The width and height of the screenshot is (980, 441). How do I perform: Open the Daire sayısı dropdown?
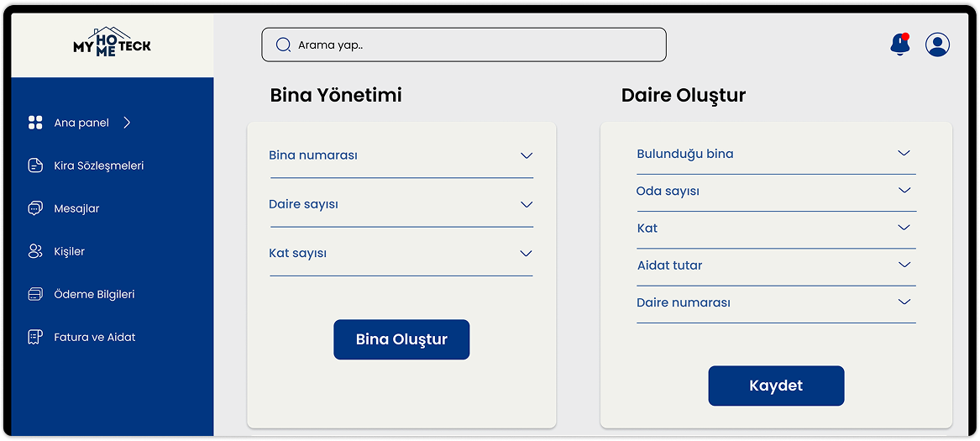(x=526, y=204)
